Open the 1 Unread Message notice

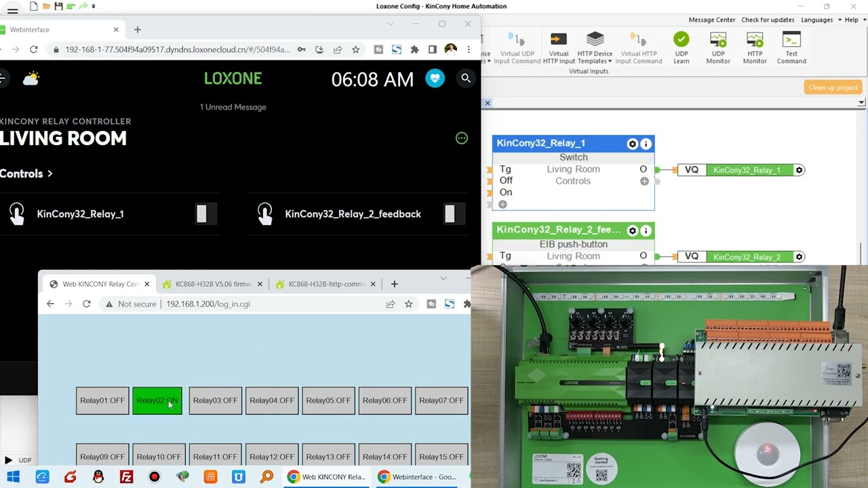[x=233, y=107]
